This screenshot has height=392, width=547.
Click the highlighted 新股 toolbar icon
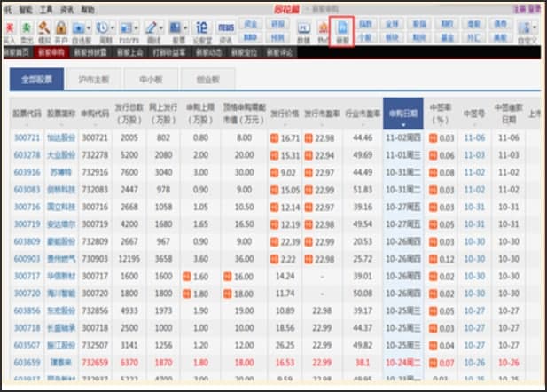coord(341,30)
